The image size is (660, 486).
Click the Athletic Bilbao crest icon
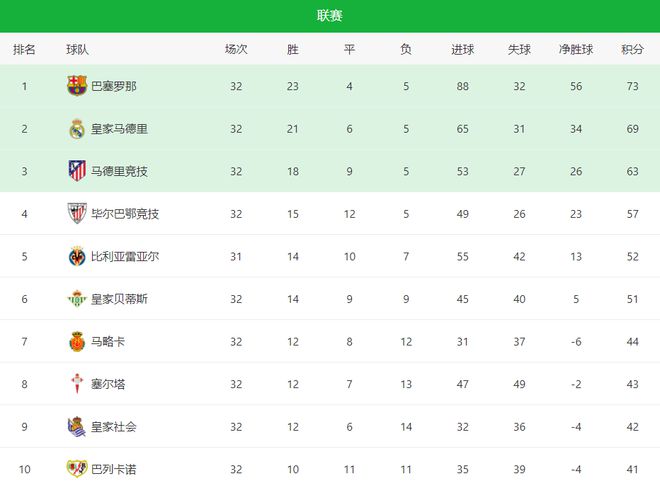[x=76, y=214]
